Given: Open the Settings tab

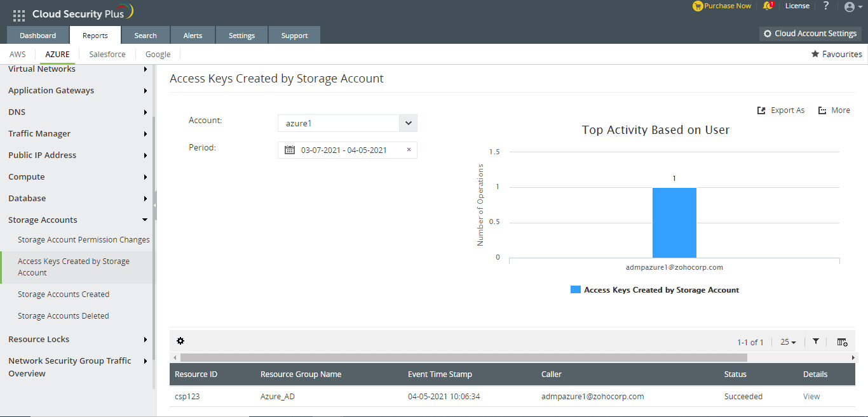Looking at the screenshot, I should click(x=241, y=36).
